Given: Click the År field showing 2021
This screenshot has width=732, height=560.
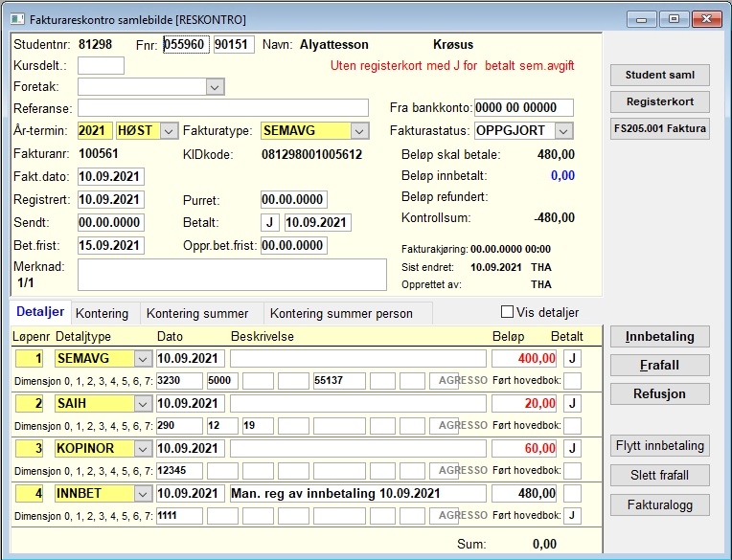Looking at the screenshot, I should coord(95,130).
